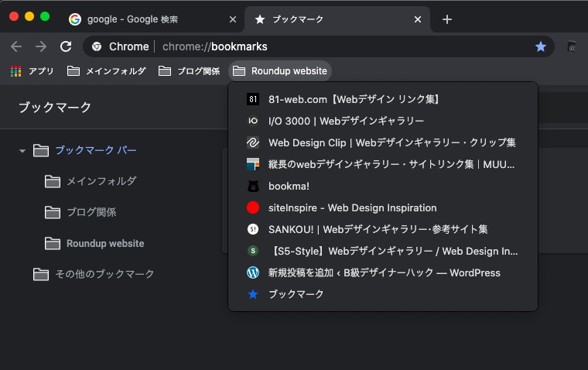Click the colorful Apps grid icon
Screen dimensions: 588x370
point(15,71)
